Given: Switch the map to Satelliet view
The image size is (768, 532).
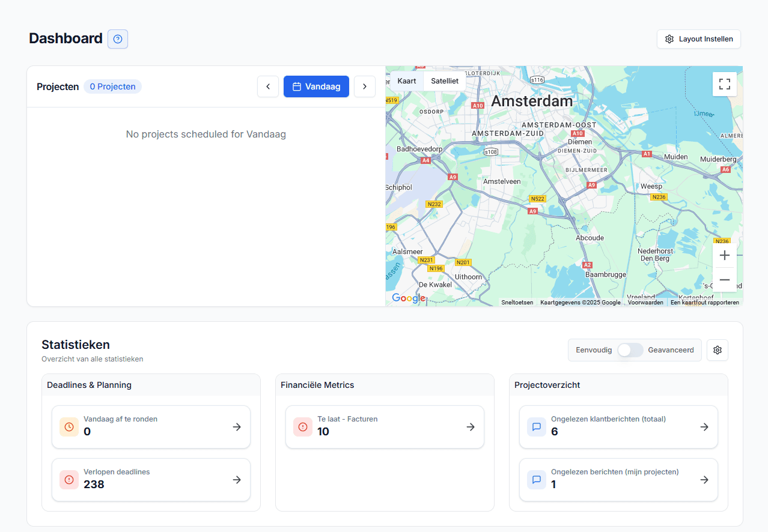Looking at the screenshot, I should tap(445, 80).
